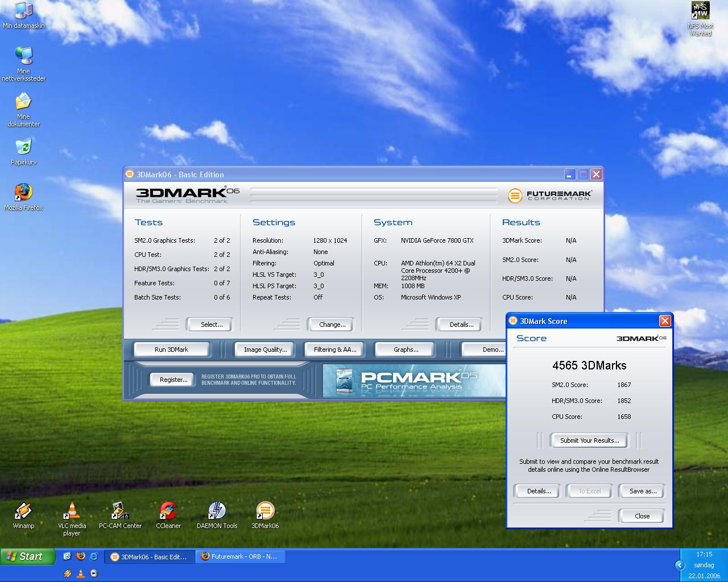The height and width of the screenshot is (582, 728).
Task: Close 3DMark Score dialog with X
Action: coord(664,321)
